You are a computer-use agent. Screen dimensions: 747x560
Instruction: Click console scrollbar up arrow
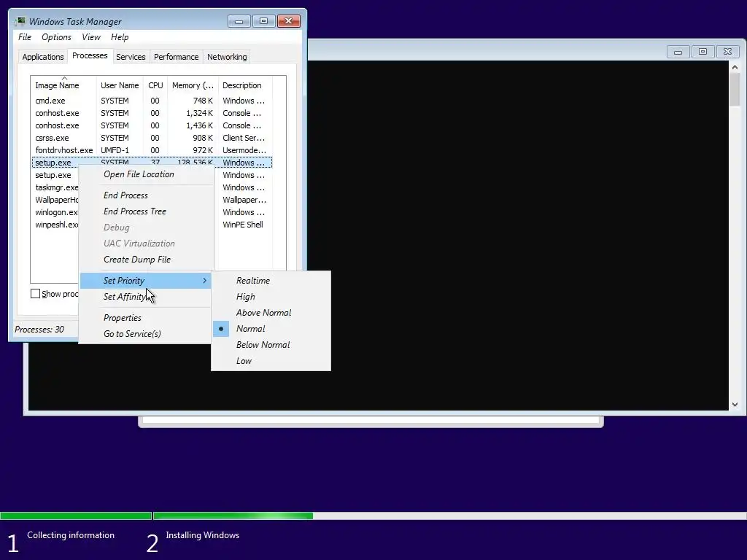point(735,68)
